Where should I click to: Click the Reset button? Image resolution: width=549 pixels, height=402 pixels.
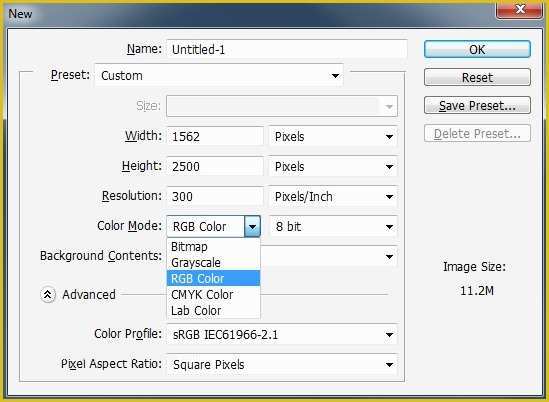pyautogui.click(x=477, y=77)
